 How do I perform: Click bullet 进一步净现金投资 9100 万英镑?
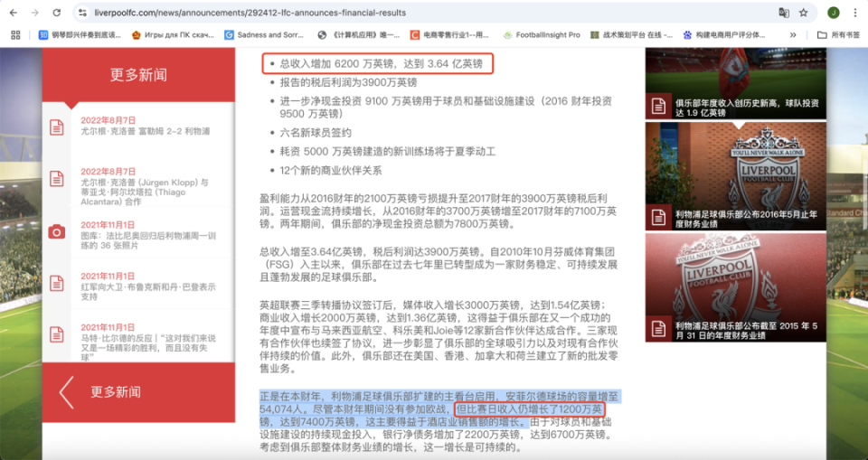446,107
